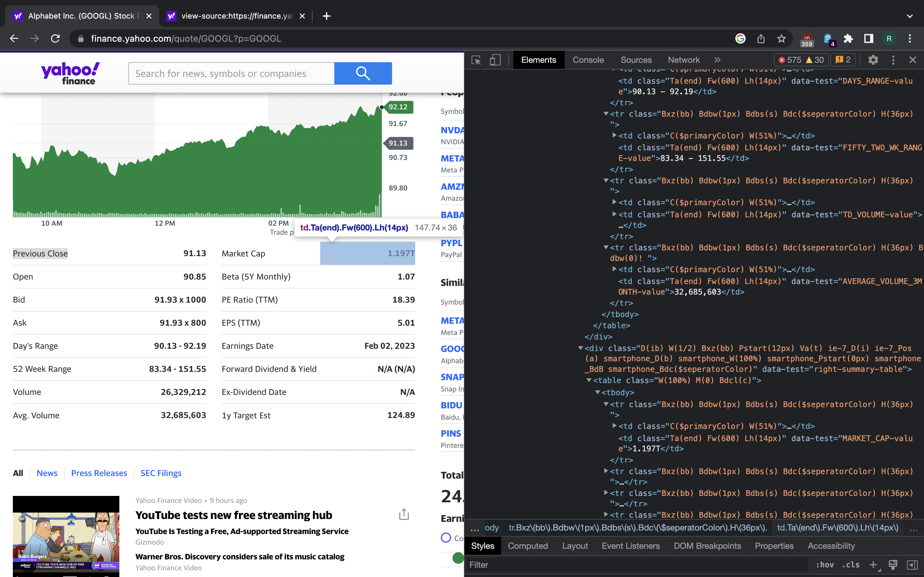Open the Settings gear icon in DevTools
This screenshot has width=924, height=577.
coord(873,60)
